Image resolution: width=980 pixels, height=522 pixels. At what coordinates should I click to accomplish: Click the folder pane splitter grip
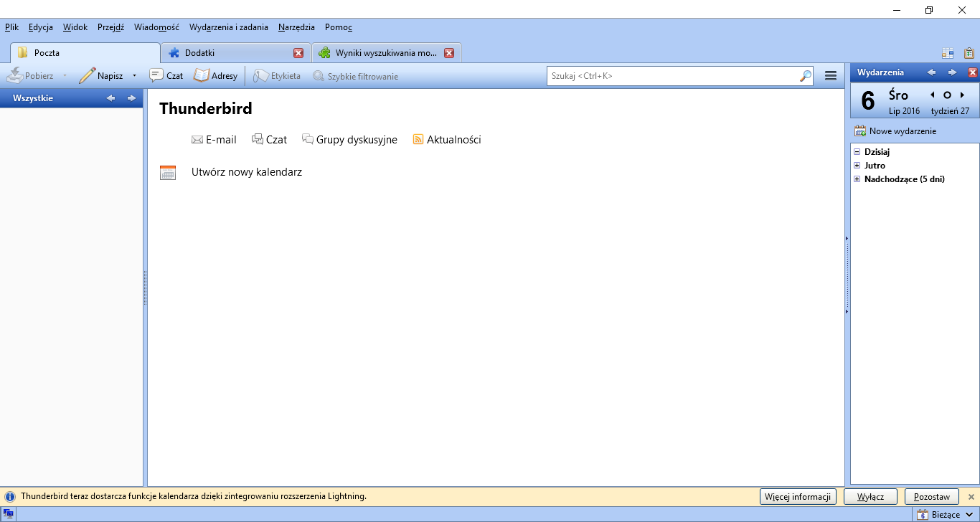tap(145, 288)
